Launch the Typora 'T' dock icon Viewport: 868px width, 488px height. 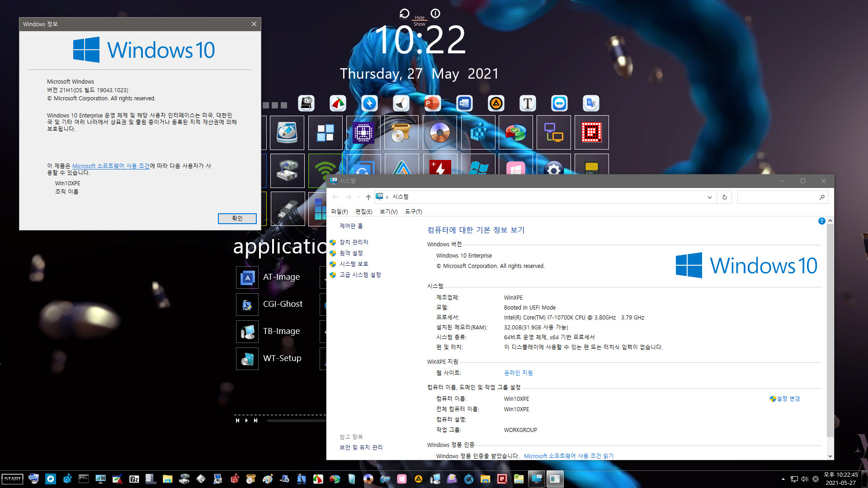coord(528,103)
